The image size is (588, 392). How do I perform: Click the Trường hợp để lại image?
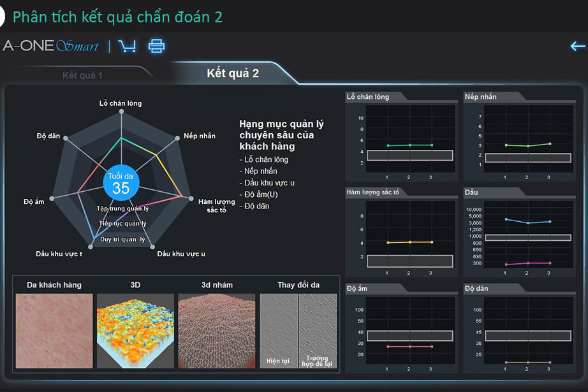pyautogui.click(x=318, y=330)
